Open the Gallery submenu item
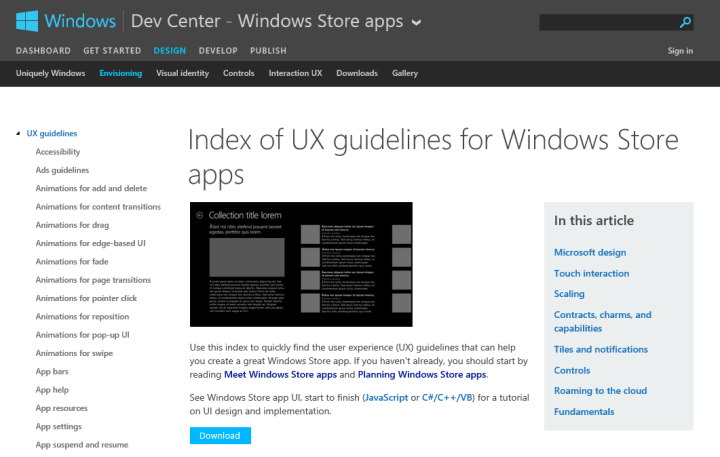The width and height of the screenshot is (720, 457). [x=405, y=73]
